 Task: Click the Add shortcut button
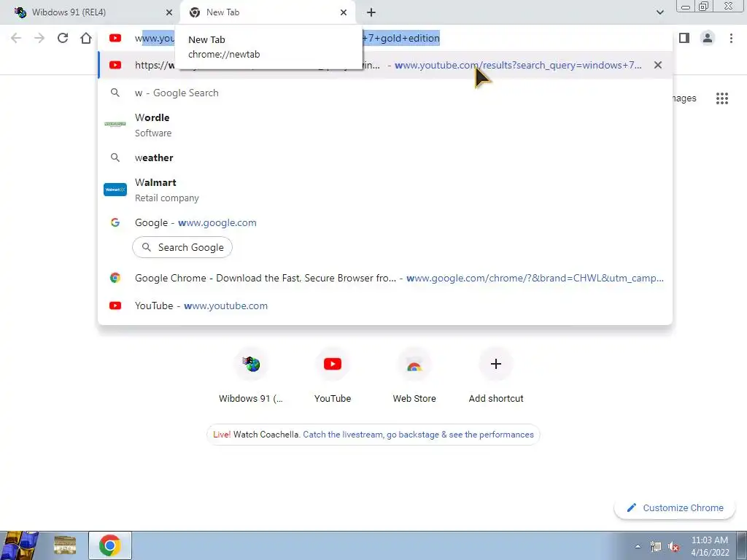click(x=496, y=376)
